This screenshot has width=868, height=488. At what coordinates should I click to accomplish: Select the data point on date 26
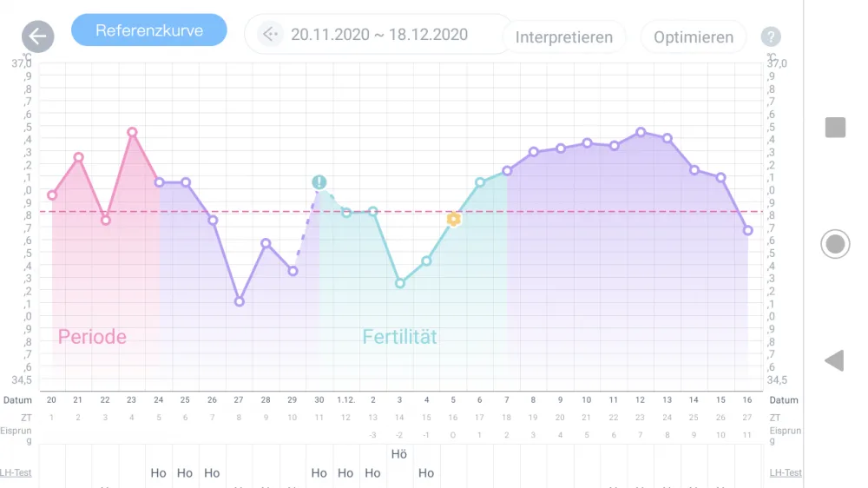point(213,220)
